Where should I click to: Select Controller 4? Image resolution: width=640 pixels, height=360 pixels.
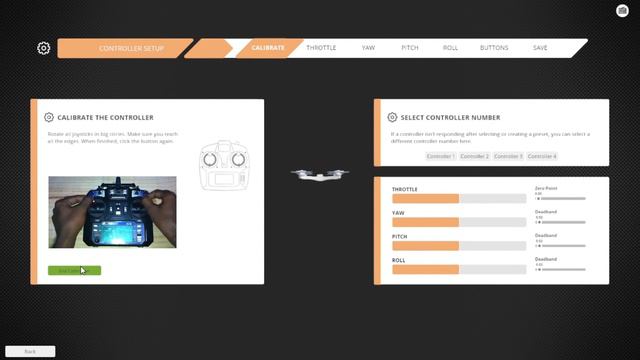542,156
